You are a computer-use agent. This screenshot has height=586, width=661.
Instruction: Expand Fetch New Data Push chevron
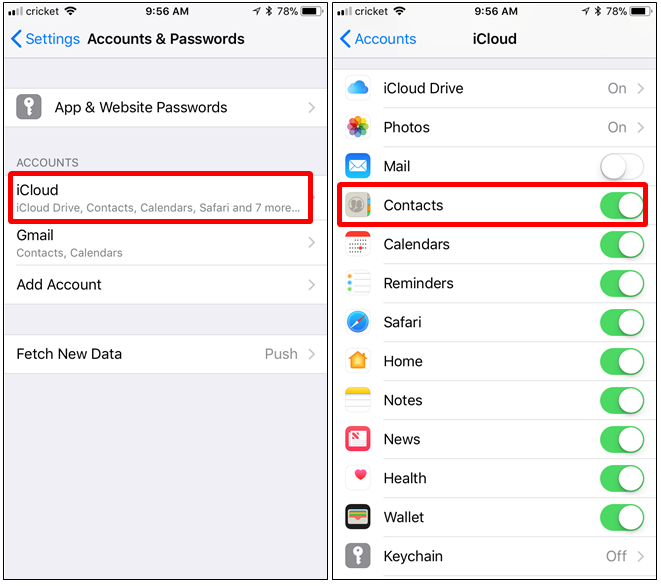click(312, 354)
